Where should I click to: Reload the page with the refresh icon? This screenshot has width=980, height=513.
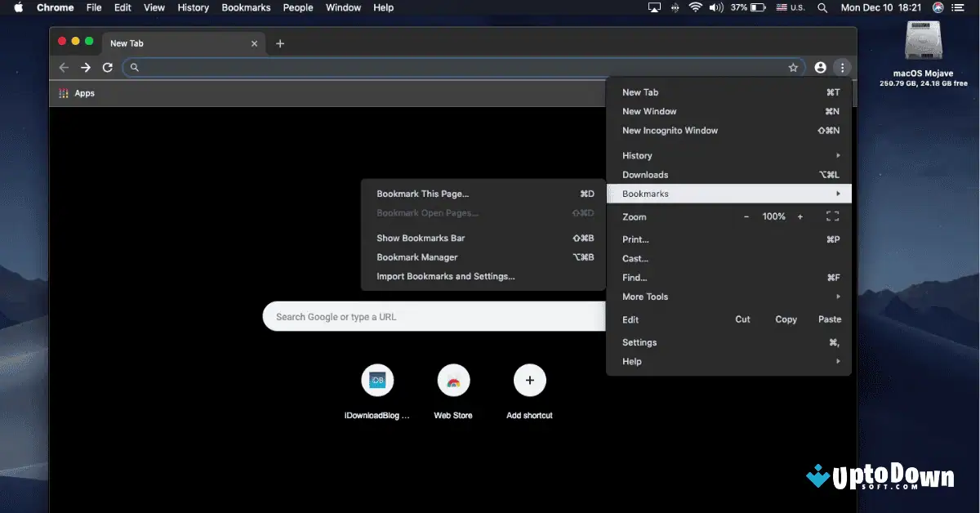(107, 68)
